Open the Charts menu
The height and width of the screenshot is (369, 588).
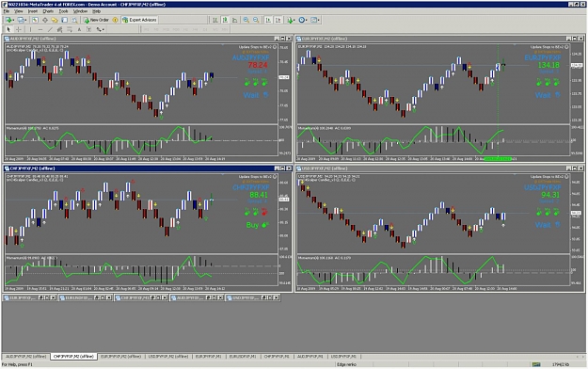pos(48,11)
